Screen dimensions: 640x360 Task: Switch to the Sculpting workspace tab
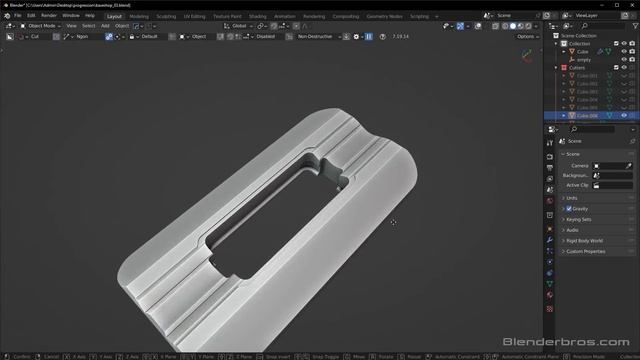click(166, 16)
